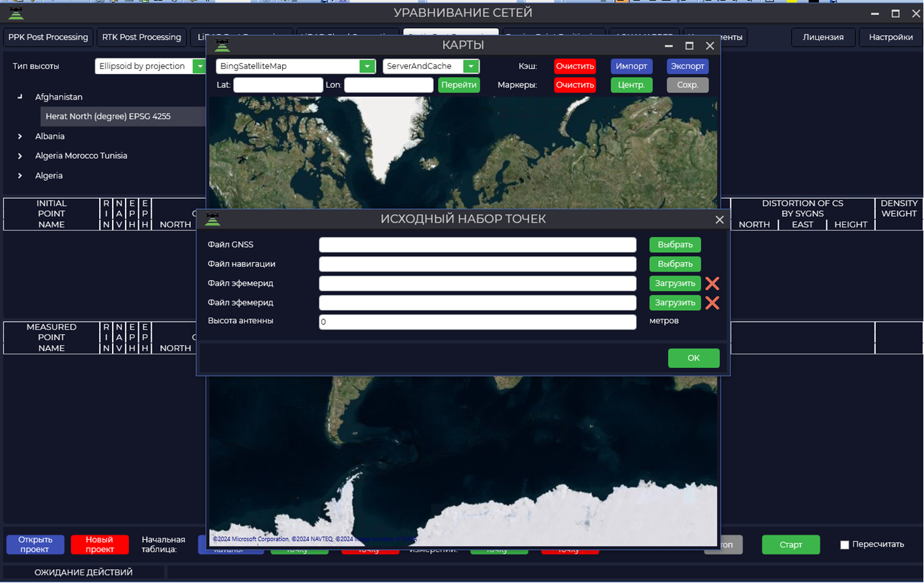Click the ОЖИДАНИЕ ДЕЙСТВИЙ status text
Viewport: 924px width, 583px height.
pos(83,573)
